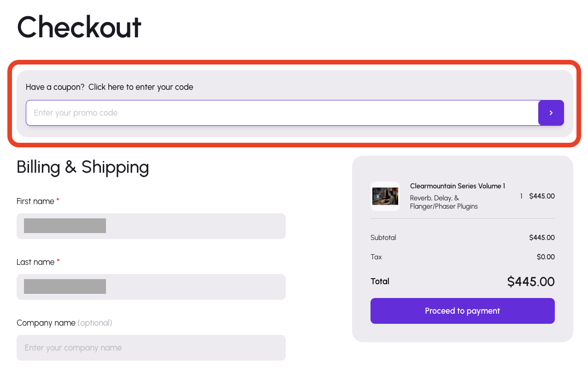Image resolution: width=588 pixels, height=374 pixels.
Task: Focus the 'Enter your promo code' field
Action: point(281,113)
